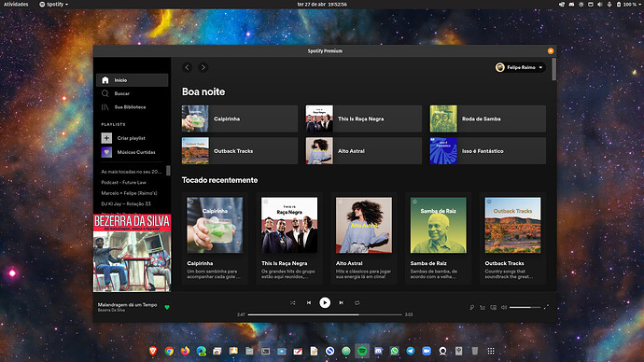This screenshot has width=644, height=362.
Task: Open Outback Tracks shortcut tile
Action: coord(240,151)
